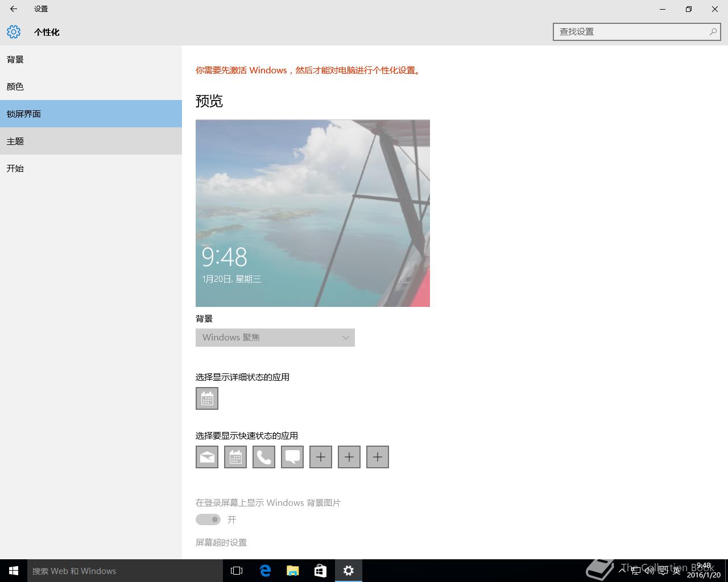This screenshot has width=728, height=582.
Task: Click the 预览 heading
Action: 209,101
